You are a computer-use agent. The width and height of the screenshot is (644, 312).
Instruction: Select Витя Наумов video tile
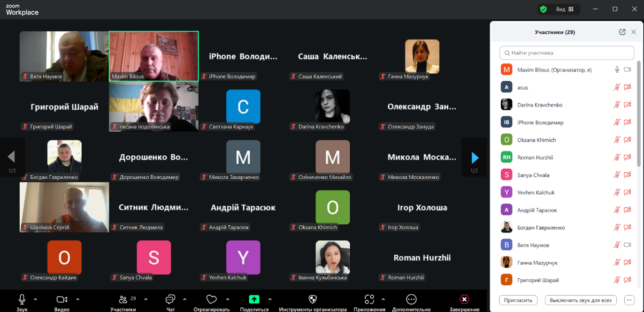pyautogui.click(x=64, y=56)
